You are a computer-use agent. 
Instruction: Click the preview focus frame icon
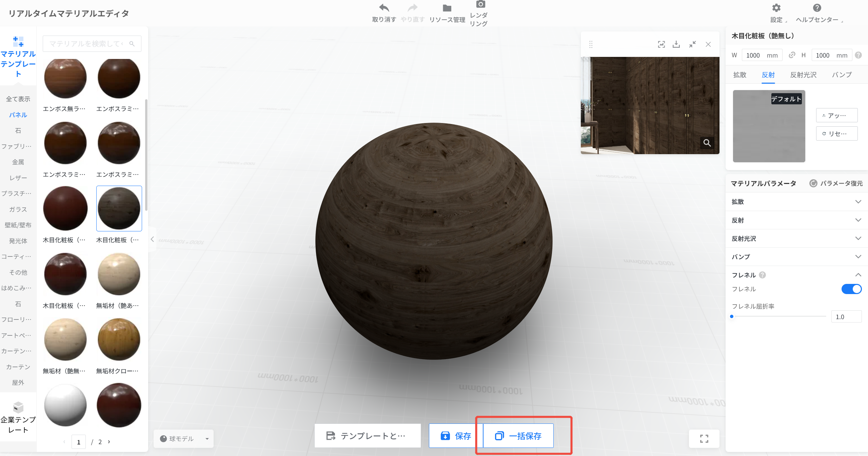click(x=661, y=44)
